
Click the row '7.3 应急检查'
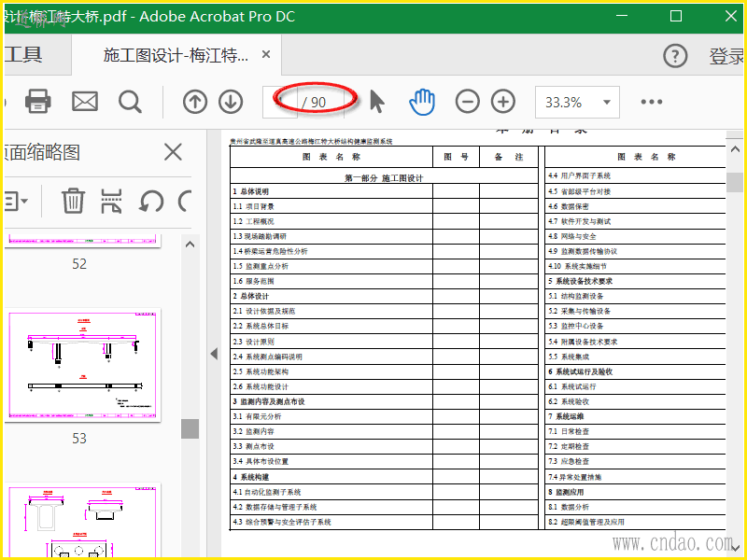[636, 461]
